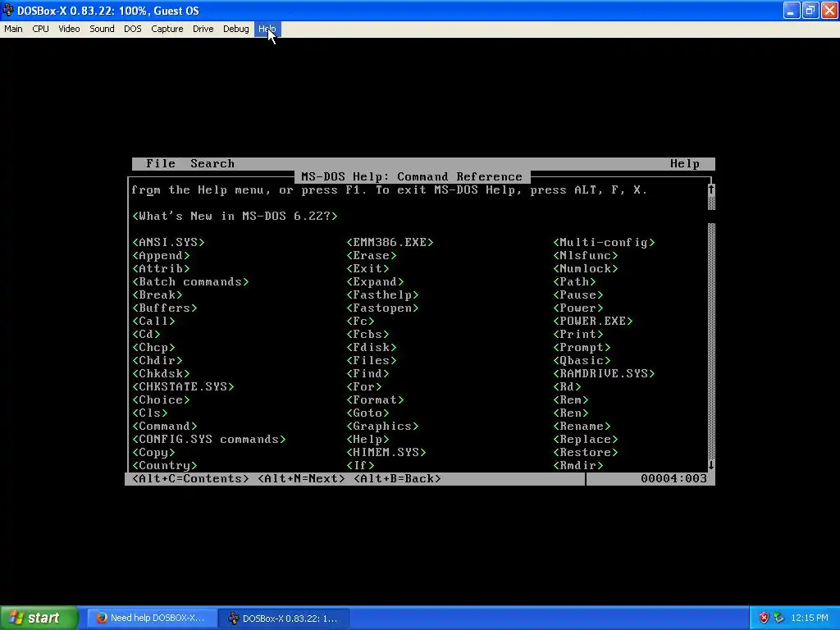Click <Alt+N=Next> in the status bar
The height and width of the screenshot is (630, 840).
[x=301, y=478]
